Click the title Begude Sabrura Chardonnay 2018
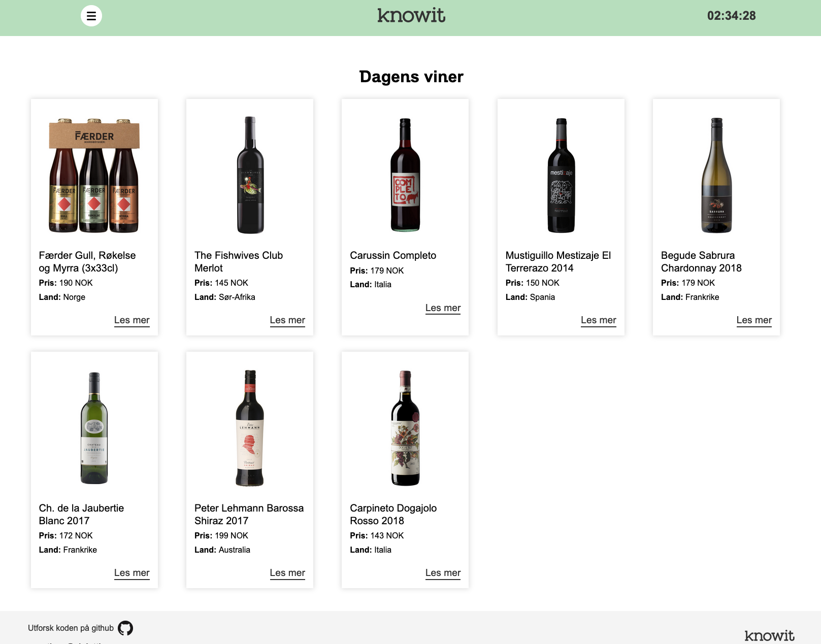The height and width of the screenshot is (644, 821). click(x=701, y=262)
